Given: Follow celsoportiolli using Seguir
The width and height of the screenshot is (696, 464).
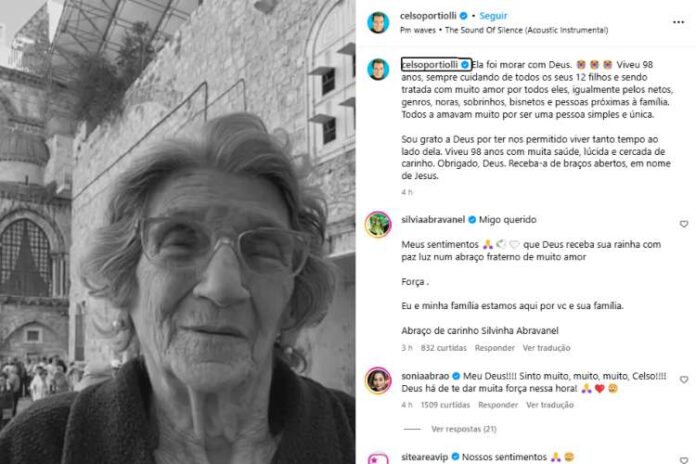Looking at the screenshot, I should click(x=493, y=16).
